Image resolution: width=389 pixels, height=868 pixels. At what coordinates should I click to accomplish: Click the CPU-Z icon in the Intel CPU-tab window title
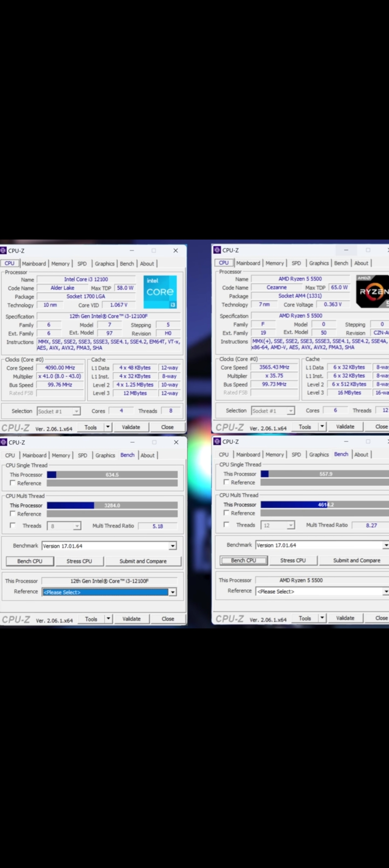tap(3, 250)
